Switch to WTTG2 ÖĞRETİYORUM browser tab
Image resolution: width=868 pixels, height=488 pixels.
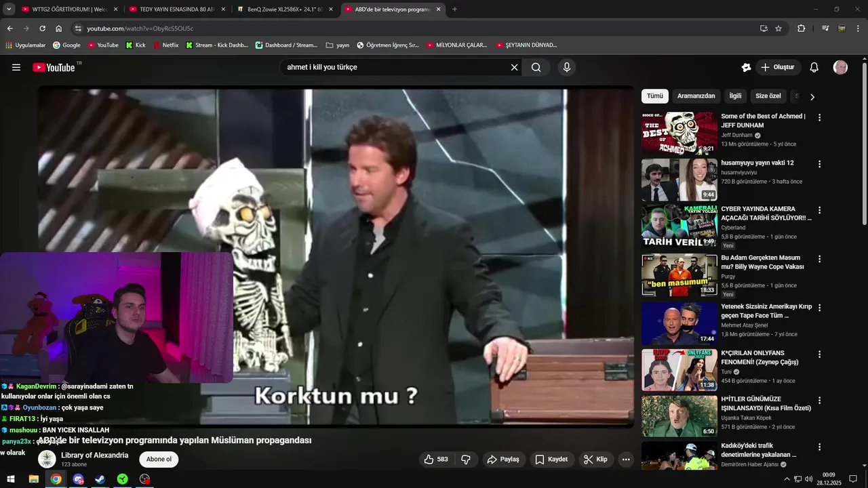(69, 9)
